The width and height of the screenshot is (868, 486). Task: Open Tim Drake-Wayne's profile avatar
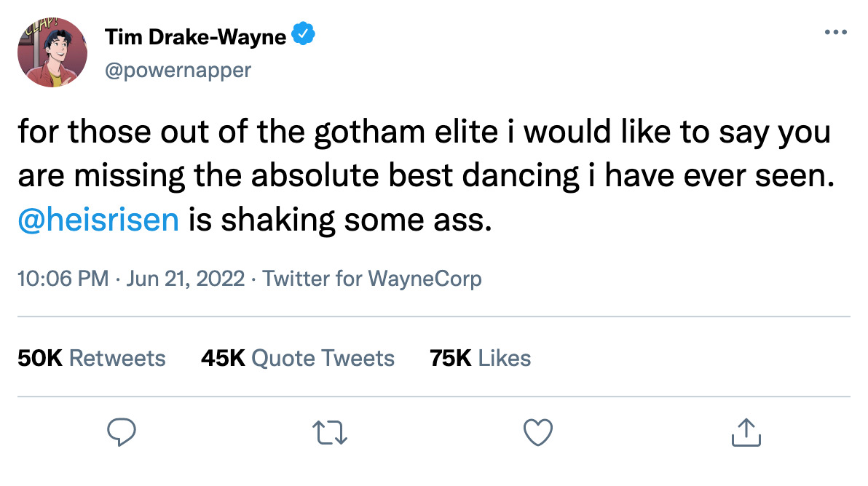point(52,53)
